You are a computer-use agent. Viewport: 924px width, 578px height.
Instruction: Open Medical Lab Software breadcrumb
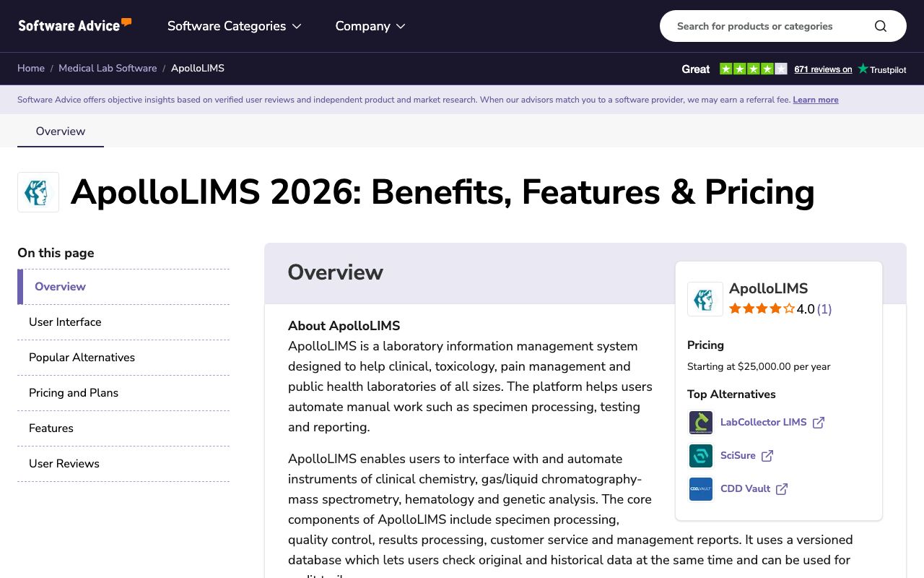[108, 68]
